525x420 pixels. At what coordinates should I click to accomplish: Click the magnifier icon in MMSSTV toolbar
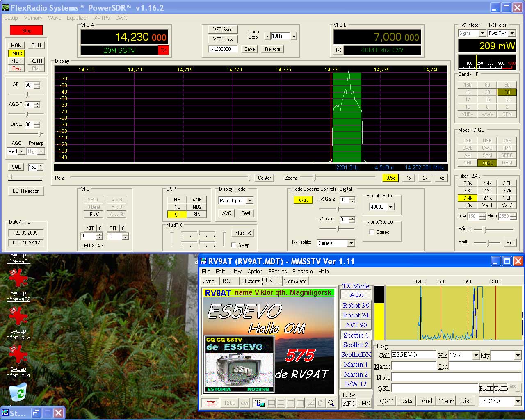coord(331,403)
